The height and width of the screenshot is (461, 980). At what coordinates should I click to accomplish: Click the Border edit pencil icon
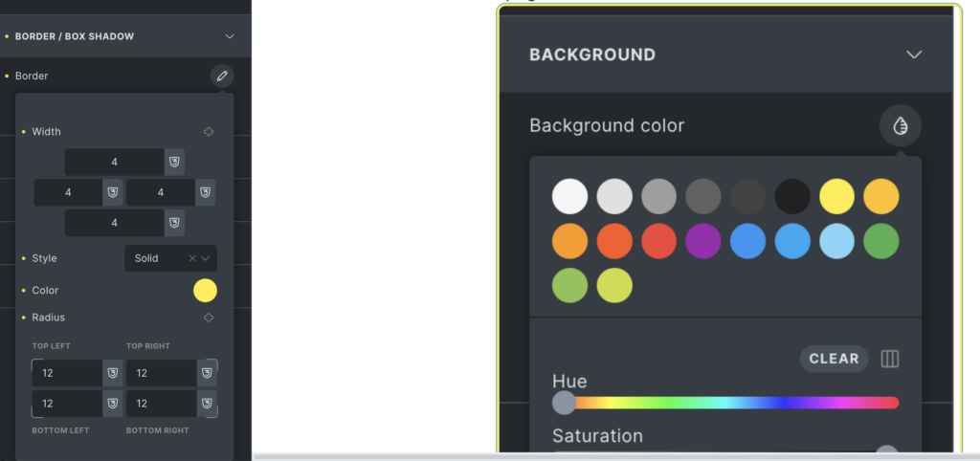222,76
